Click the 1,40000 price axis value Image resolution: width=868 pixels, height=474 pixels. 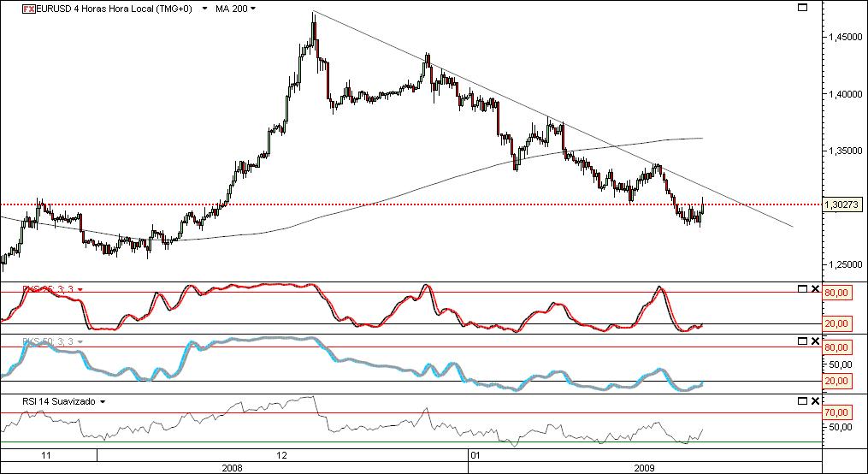(845, 95)
